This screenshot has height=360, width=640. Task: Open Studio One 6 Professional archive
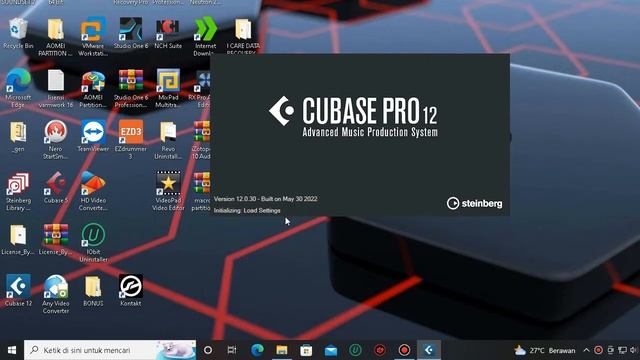coord(131,87)
